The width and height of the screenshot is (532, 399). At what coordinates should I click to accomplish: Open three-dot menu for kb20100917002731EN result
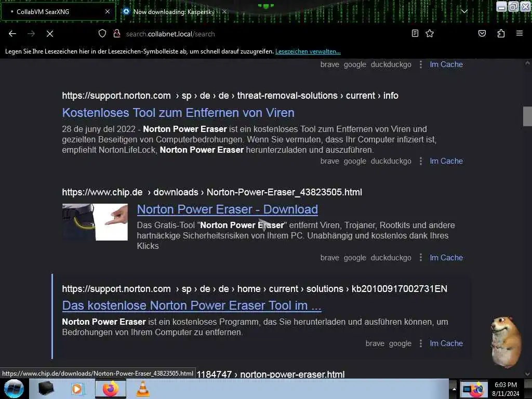click(421, 344)
